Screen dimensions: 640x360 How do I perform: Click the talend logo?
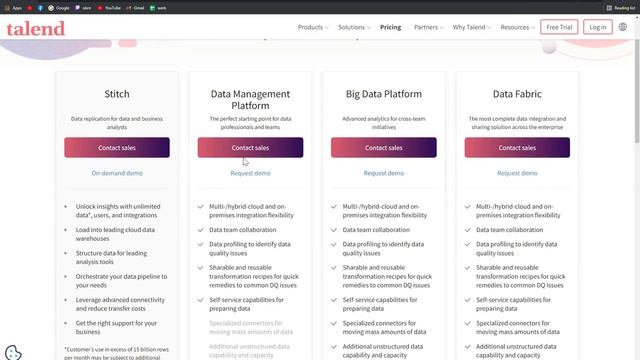(36, 29)
